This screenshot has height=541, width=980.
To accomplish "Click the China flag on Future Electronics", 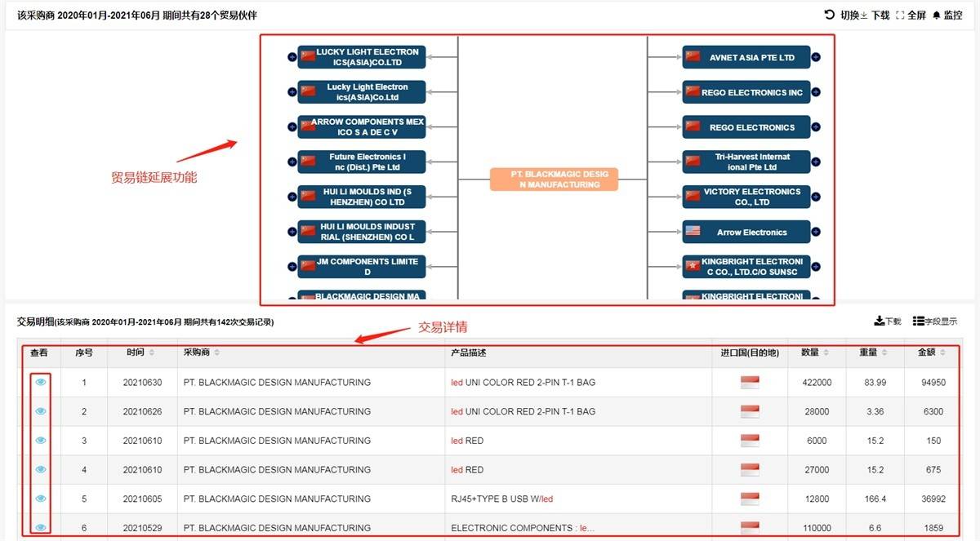I will (x=308, y=162).
